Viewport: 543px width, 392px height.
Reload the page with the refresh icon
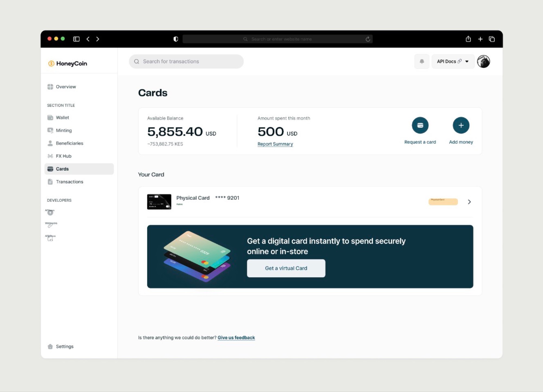(x=368, y=39)
